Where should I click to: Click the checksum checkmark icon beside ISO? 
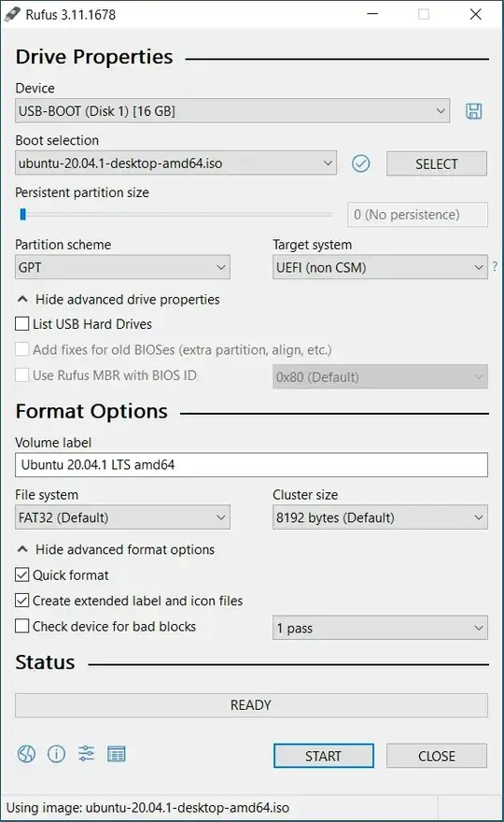(360, 163)
